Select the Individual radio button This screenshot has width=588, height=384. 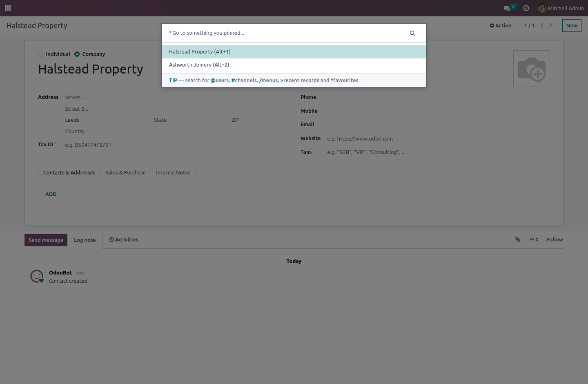point(41,54)
